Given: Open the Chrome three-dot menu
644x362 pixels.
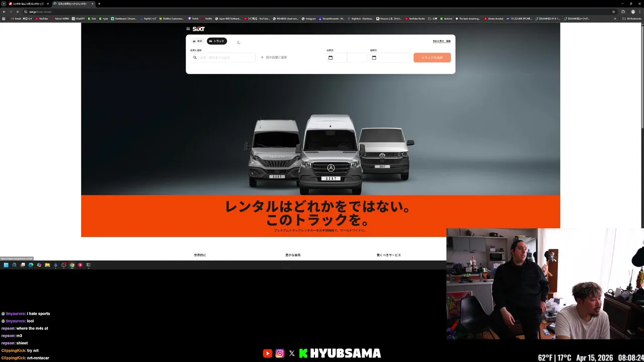Looking at the screenshot, I should 640,12.
